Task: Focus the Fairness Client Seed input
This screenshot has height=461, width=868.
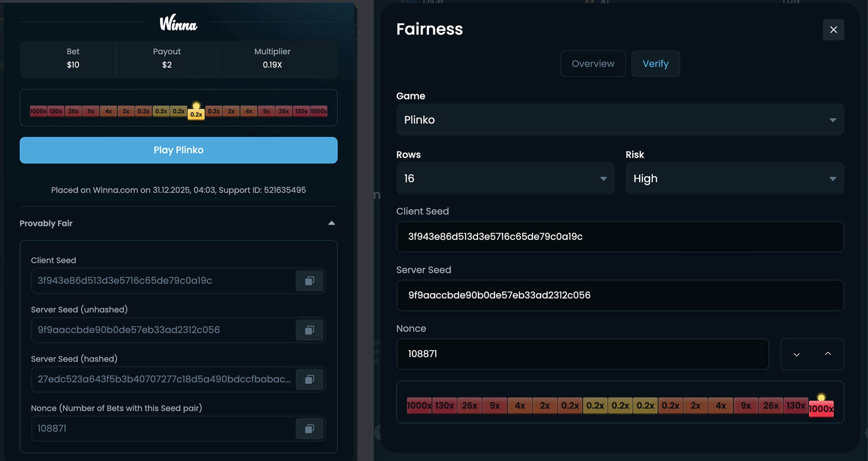Action: (x=620, y=237)
